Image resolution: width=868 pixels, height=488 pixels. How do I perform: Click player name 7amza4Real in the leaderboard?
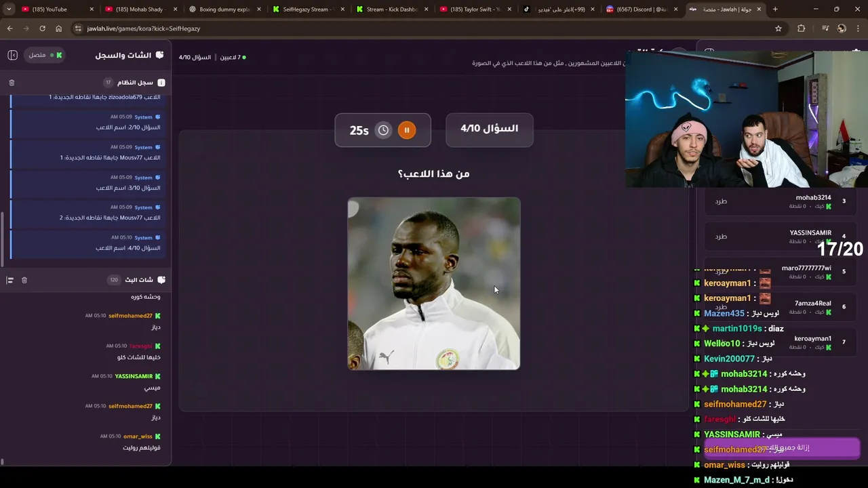(813, 303)
